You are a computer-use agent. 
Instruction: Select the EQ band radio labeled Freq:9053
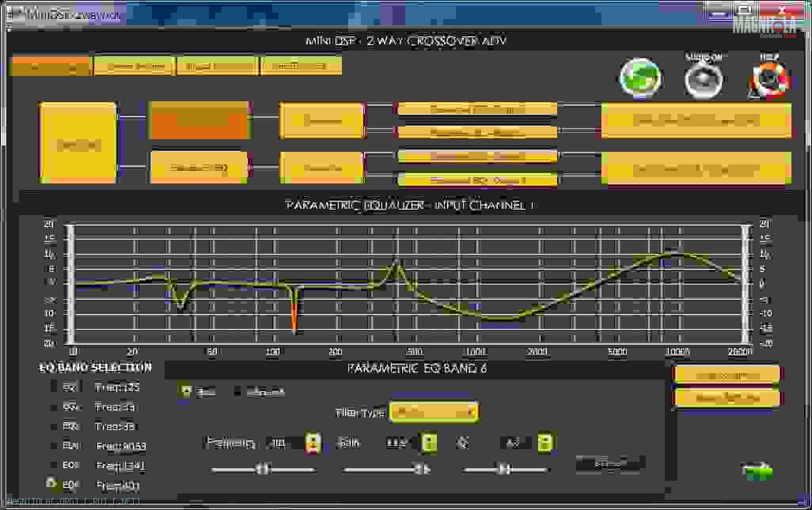(x=54, y=445)
